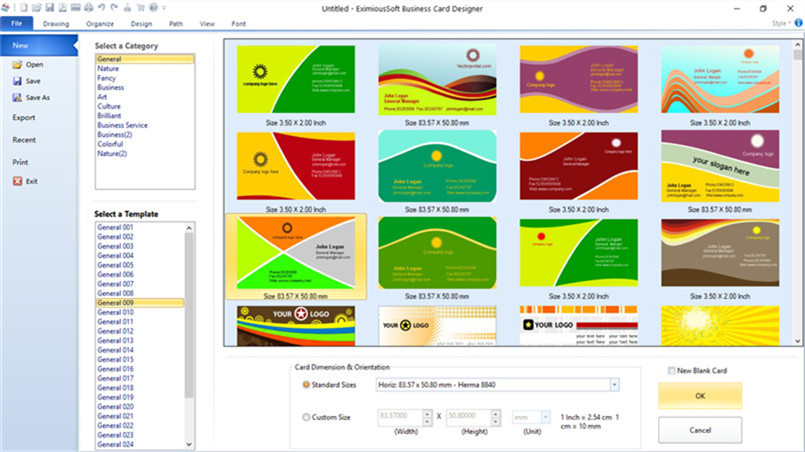Click the card icon next to the printer icon
805x452 pixels.
75,8
